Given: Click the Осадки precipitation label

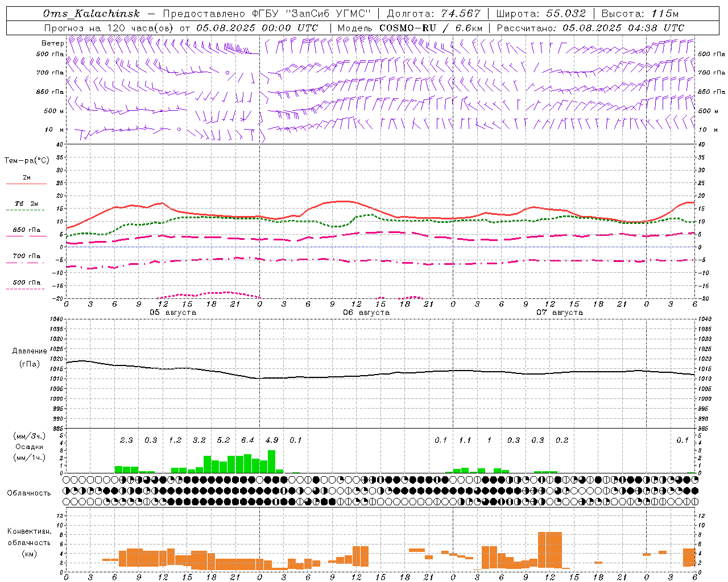Looking at the screenshot, I should (28, 447).
